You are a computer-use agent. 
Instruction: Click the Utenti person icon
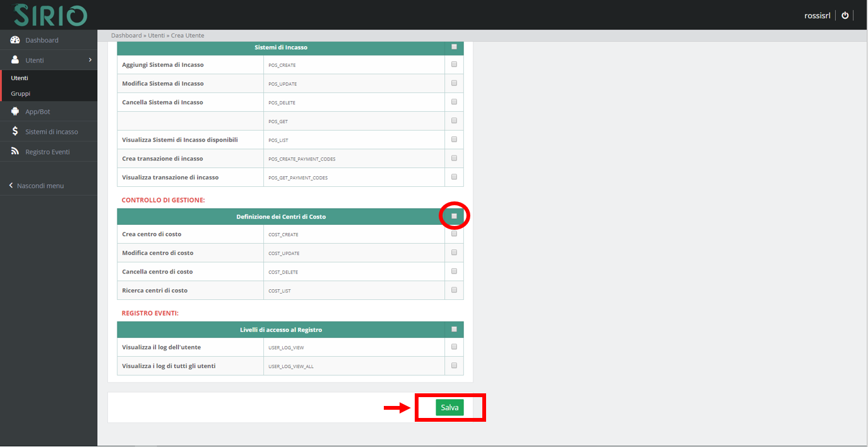15,60
